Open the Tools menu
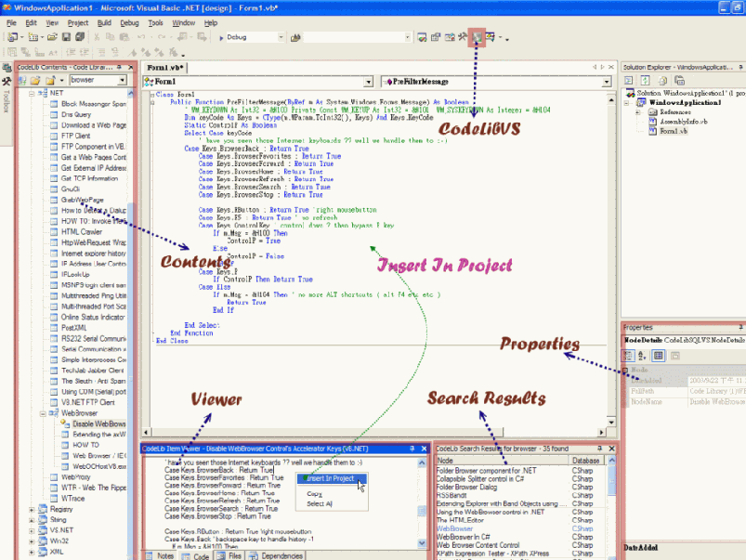The image size is (746, 560). [155, 23]
